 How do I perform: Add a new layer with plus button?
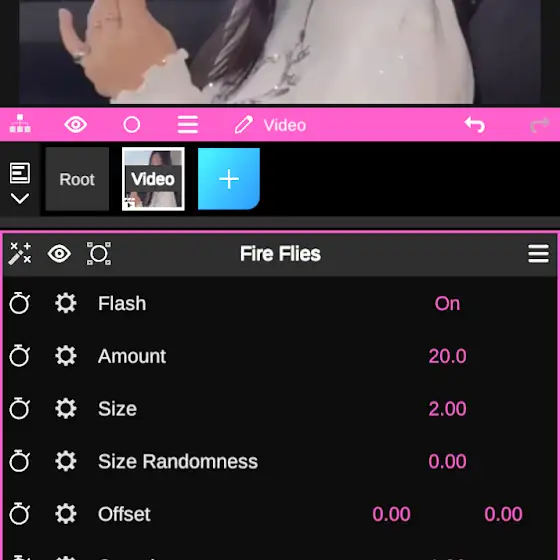[229, 179]
